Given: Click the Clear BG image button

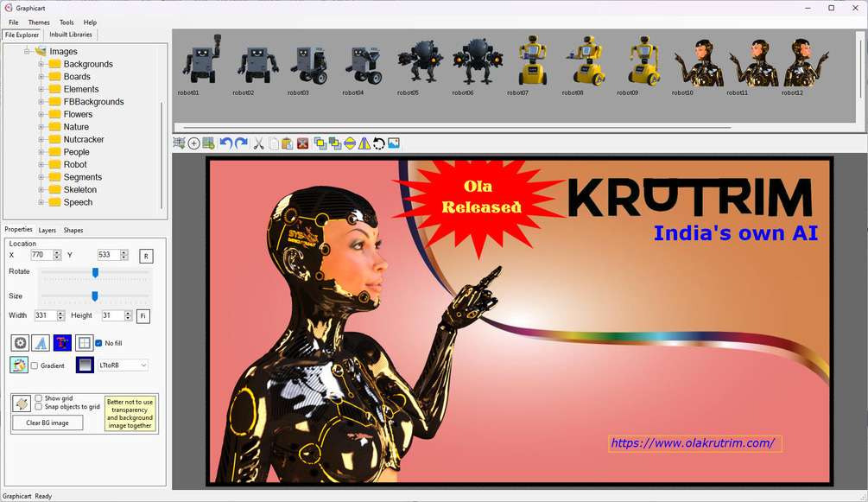Looking at the screenshot, I should 48,423.
